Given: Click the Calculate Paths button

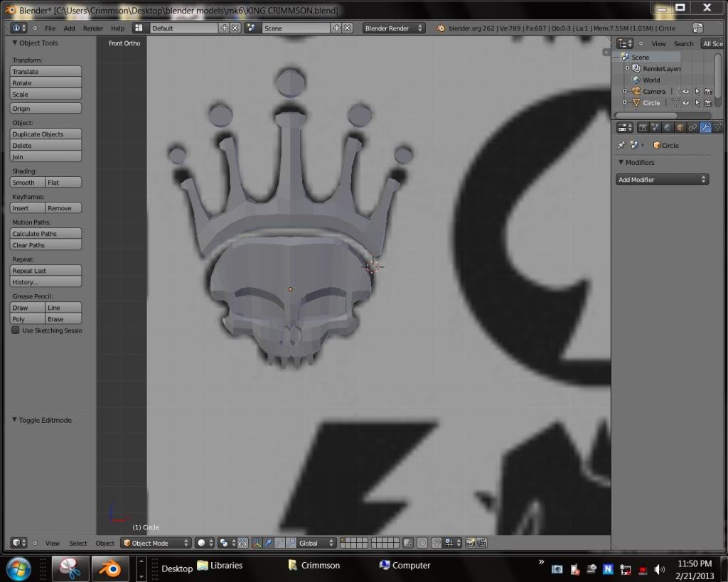Looking at the screenshot, I should (45, 234).
